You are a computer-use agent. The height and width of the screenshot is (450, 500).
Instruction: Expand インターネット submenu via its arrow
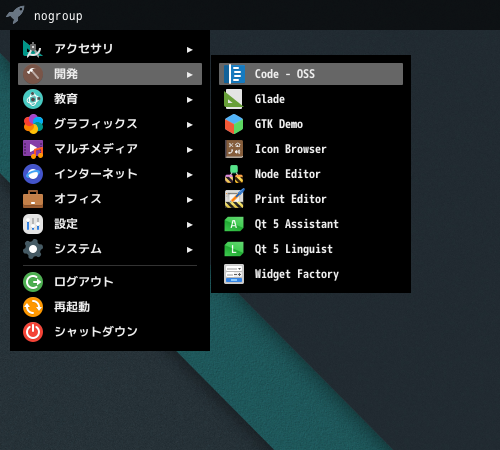[x=190, y=175]
